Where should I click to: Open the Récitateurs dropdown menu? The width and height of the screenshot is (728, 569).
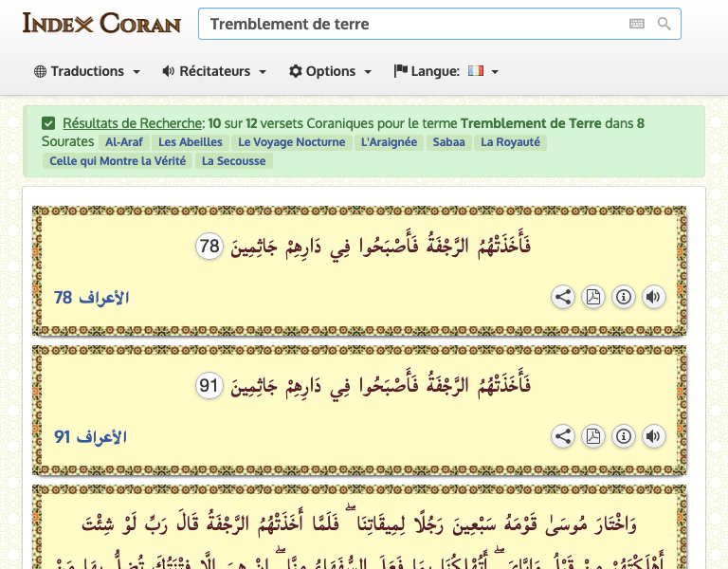click(214, 71)
